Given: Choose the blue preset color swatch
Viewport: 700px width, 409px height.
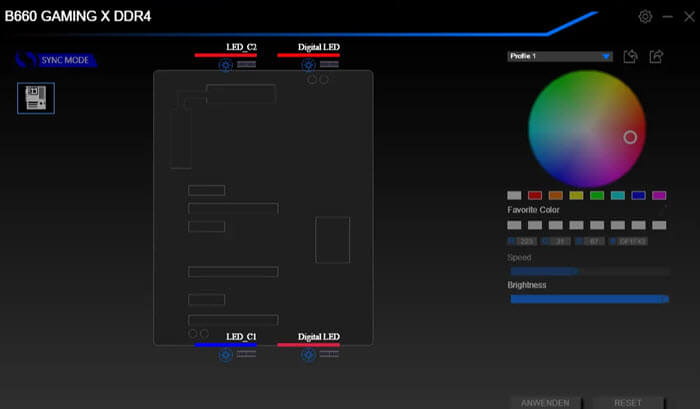Looking at the screenshot, I should point(638,196).
